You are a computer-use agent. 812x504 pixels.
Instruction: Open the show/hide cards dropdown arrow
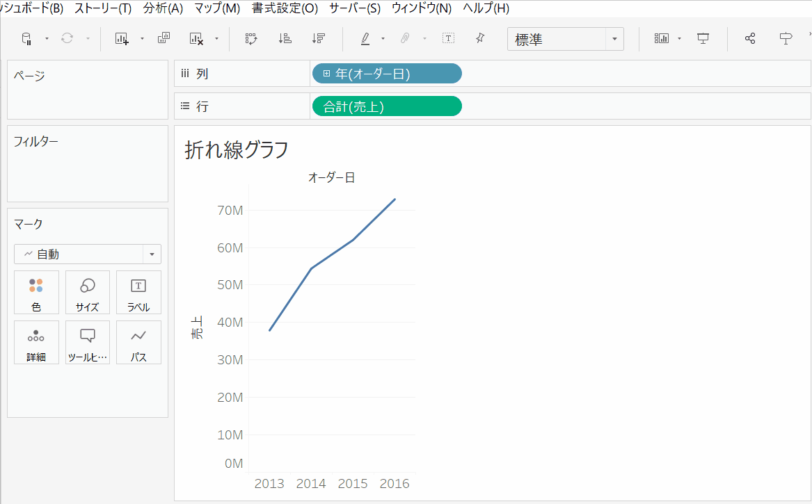(679, 39)
